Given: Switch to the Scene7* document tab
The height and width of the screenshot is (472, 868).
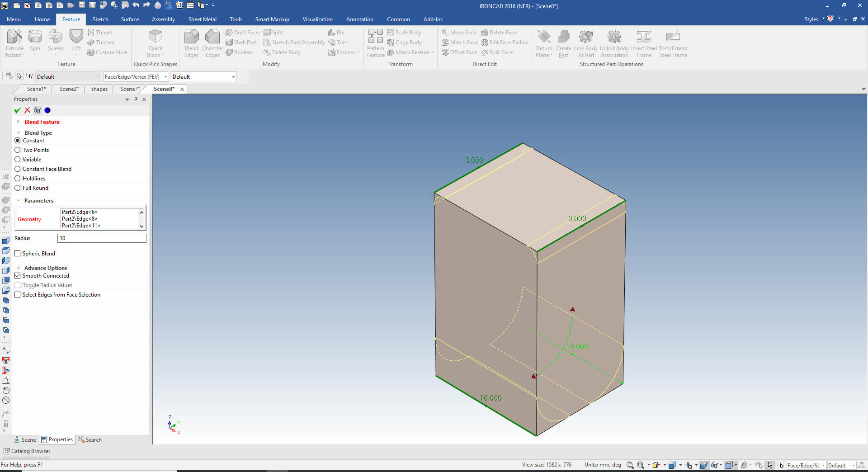Looking at the screenshot, I should 131,89.
